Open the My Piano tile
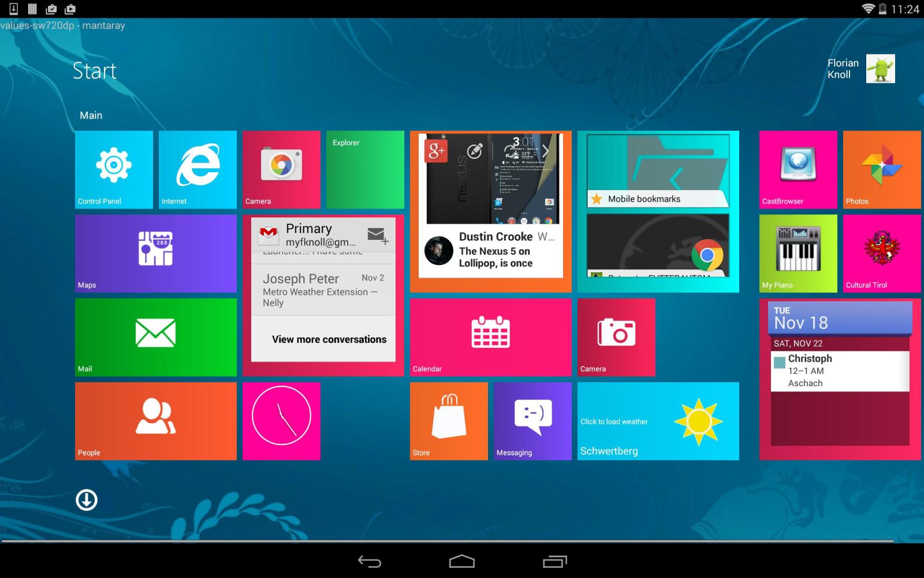Viewport: 924px width, 578px height. pos(798,253)
